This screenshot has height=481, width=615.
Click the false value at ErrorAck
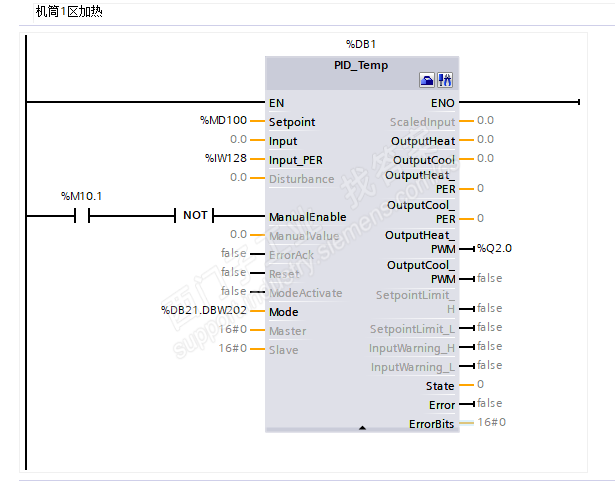coord(234,253)
